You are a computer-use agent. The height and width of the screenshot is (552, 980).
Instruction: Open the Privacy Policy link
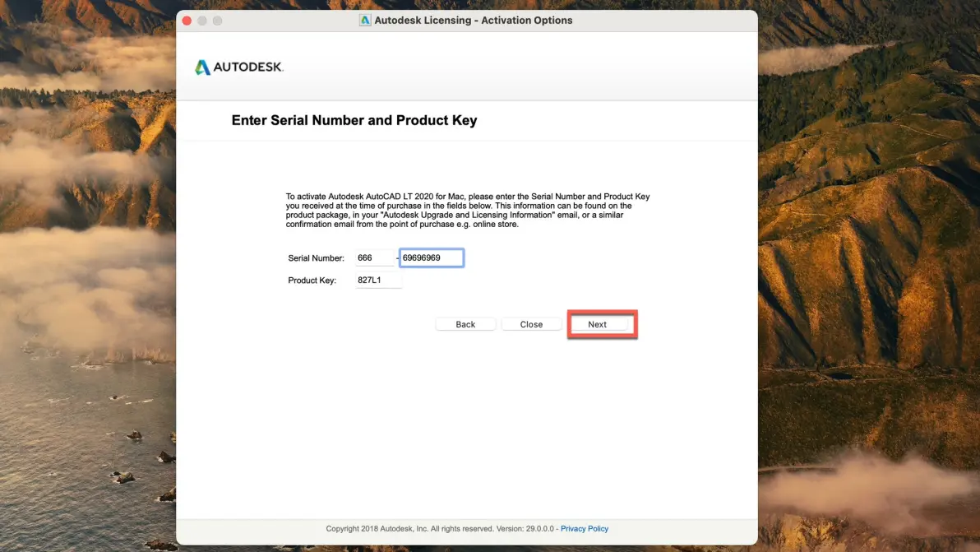(585, 529)
